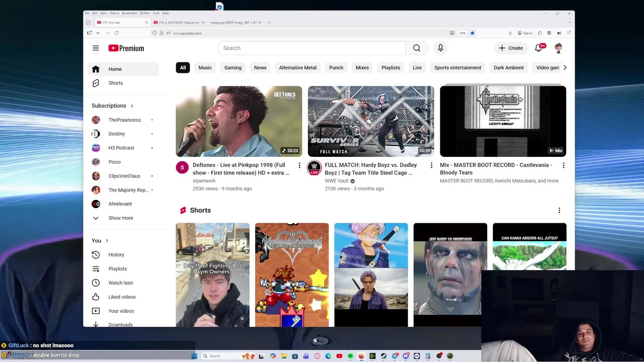This screenshot has height=362, width=644.
Task: Switch to the image.png browser tab
Action: [234, 23]
